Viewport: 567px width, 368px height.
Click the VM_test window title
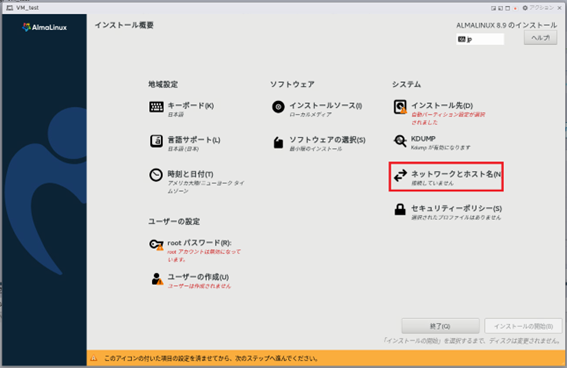[x=27, y=8]
